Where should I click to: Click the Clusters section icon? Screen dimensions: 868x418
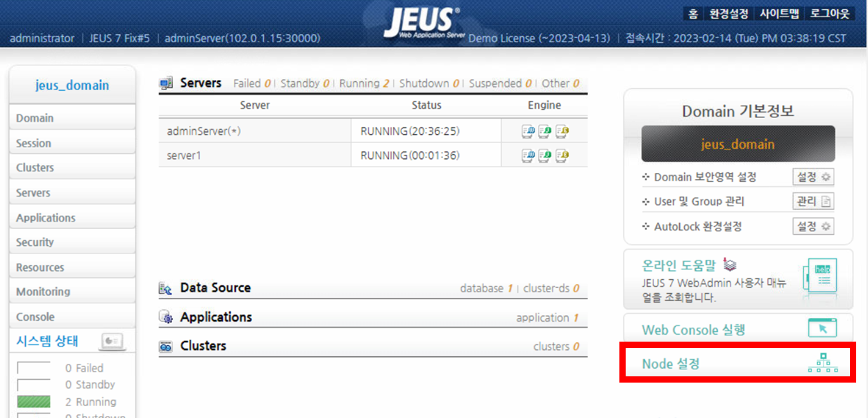[x=166, y=346]
